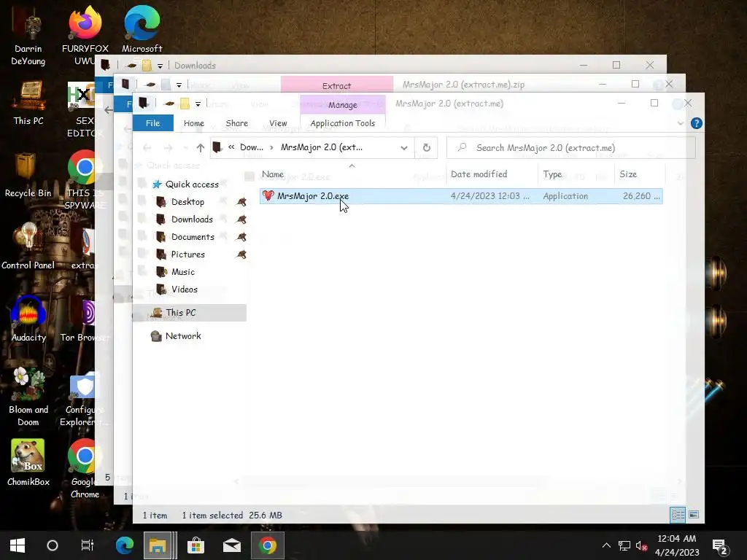Open Desktop in navigation pane
Image resolution: width=747 pixels, height=560 pixels.
click(187, 202)
